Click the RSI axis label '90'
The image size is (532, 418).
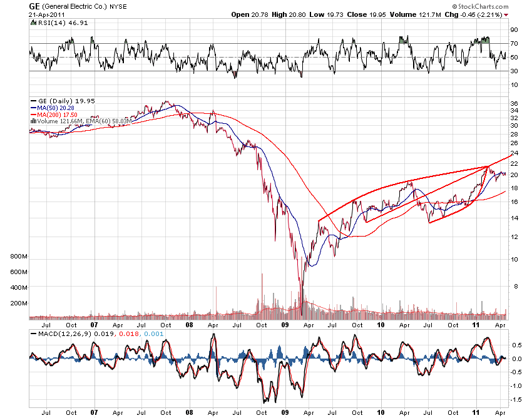[514, 30]
